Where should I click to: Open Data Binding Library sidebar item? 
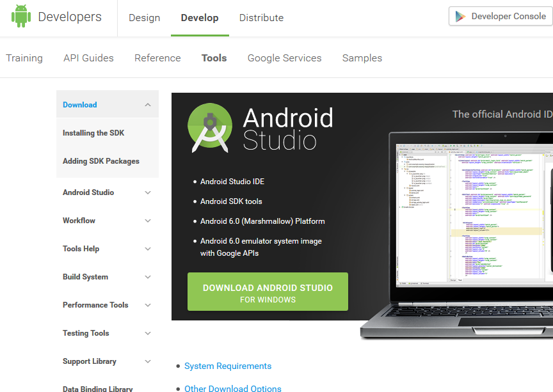coord(98,389)
